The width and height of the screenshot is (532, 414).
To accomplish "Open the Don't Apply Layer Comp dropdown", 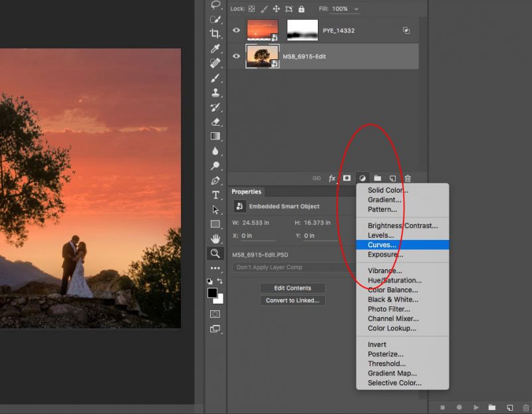I will coord(293,267).
